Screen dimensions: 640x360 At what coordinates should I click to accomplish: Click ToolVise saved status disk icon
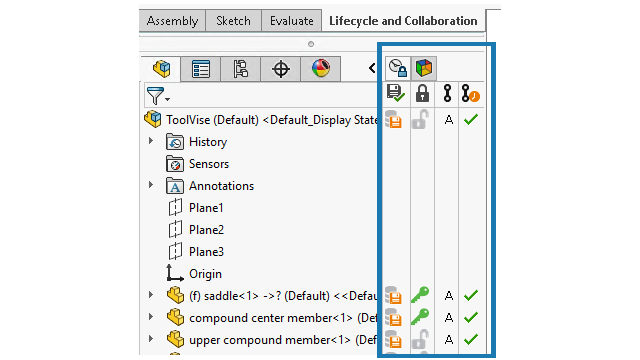(394, 120)
